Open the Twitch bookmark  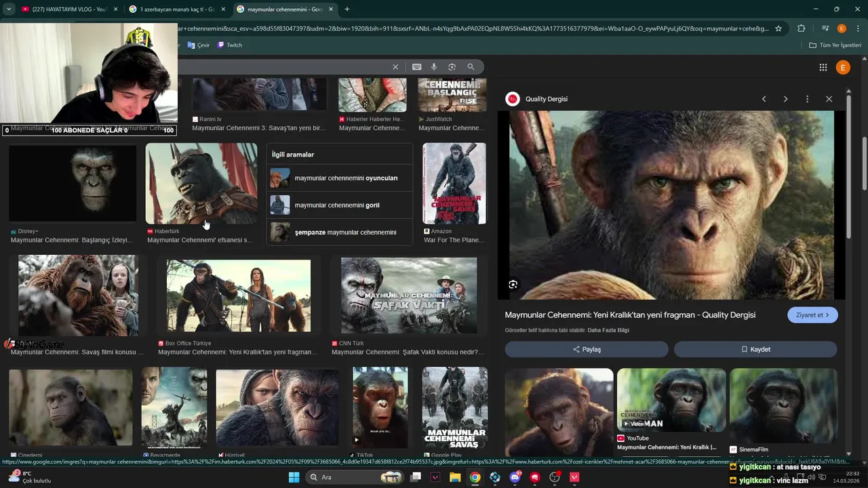click(229, 45)
